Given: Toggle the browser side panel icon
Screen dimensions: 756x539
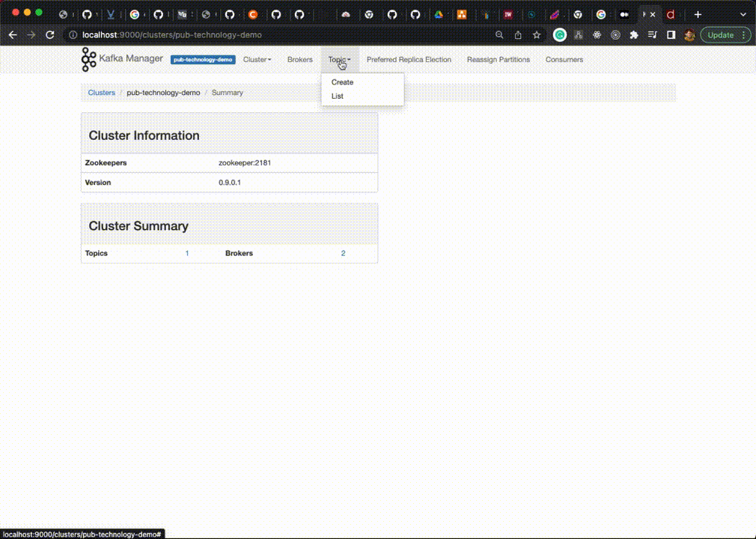Looking at the screenshot, I should pyautogui.click(x=671, y=34).
